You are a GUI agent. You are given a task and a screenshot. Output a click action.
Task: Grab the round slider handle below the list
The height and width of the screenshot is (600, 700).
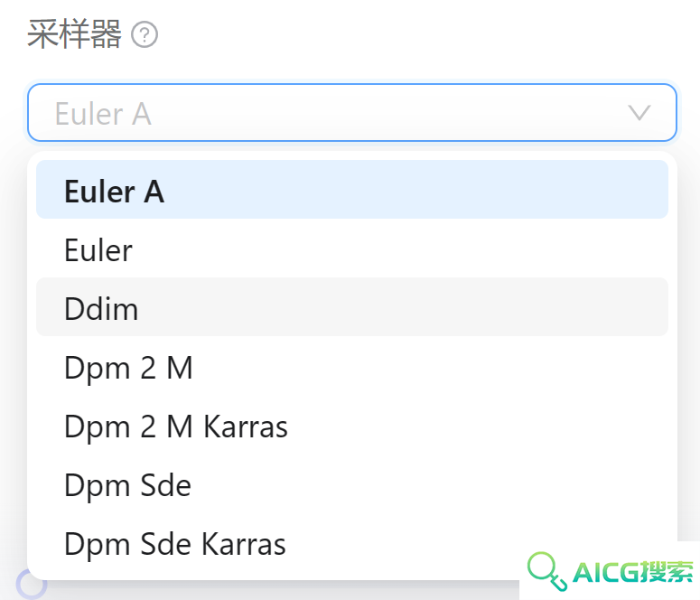[32, 584]
